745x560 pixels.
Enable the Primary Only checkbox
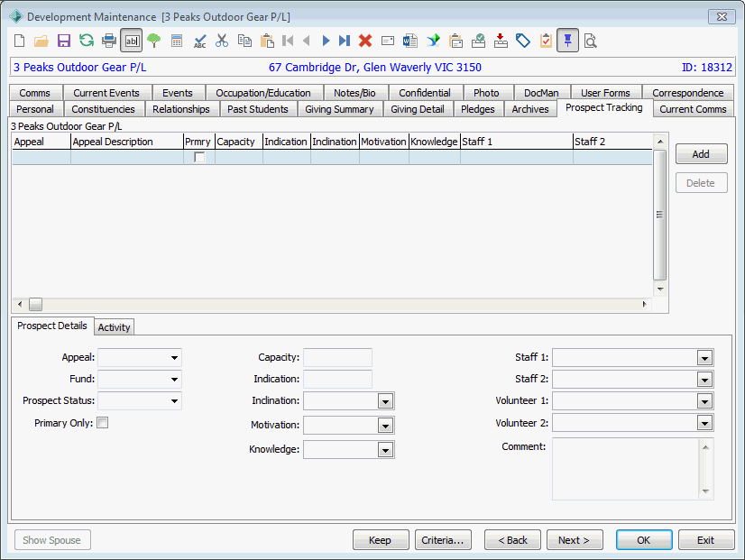pos(102,423)
